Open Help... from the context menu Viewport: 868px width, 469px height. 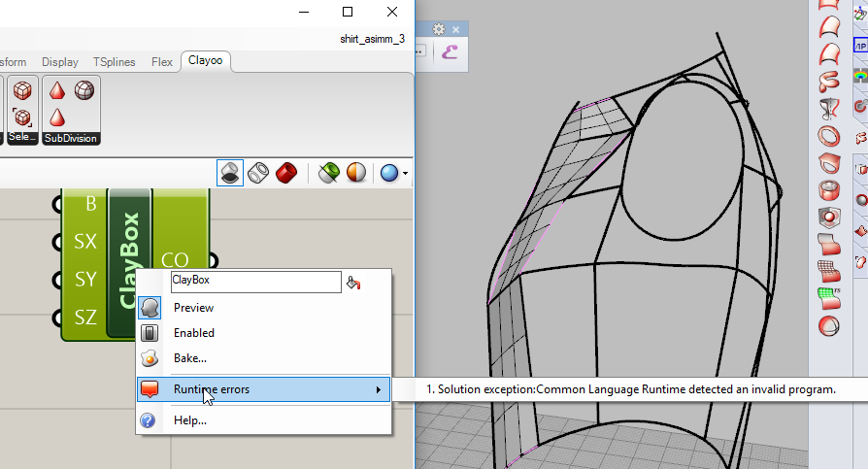(x=189, y=420)
